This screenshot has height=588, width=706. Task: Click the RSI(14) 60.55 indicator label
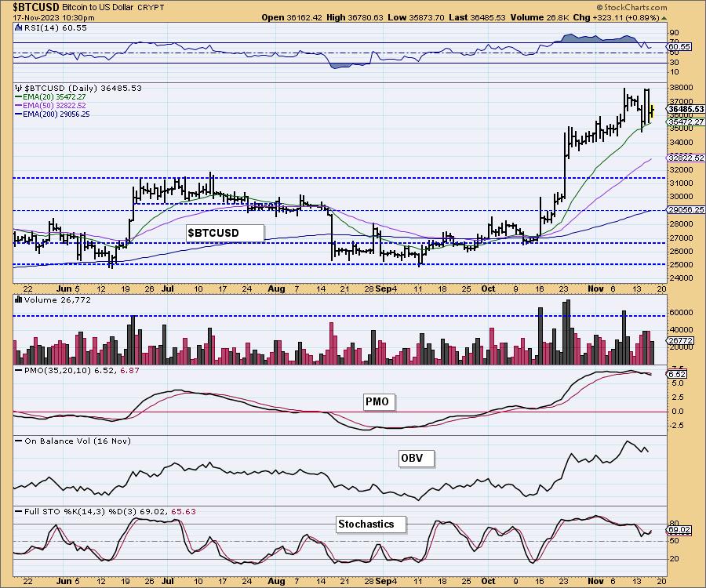[x=56, y=28]
